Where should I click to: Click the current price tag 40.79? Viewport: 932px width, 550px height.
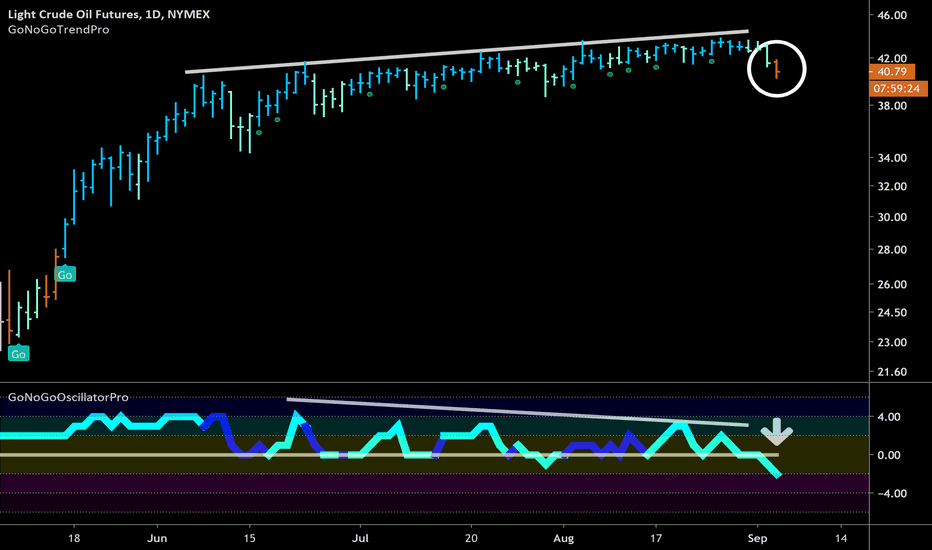(892, 72)
